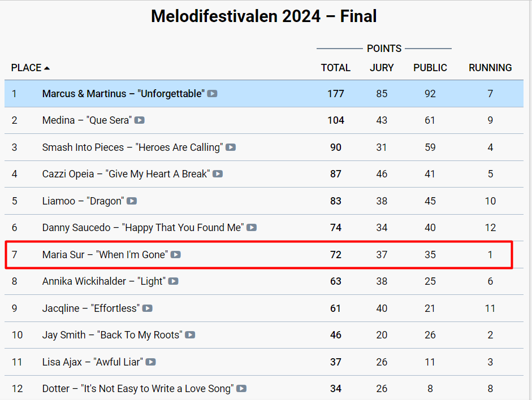Play the video for "Effortless"
Screen dimensions: 532x400
(148, 308)
